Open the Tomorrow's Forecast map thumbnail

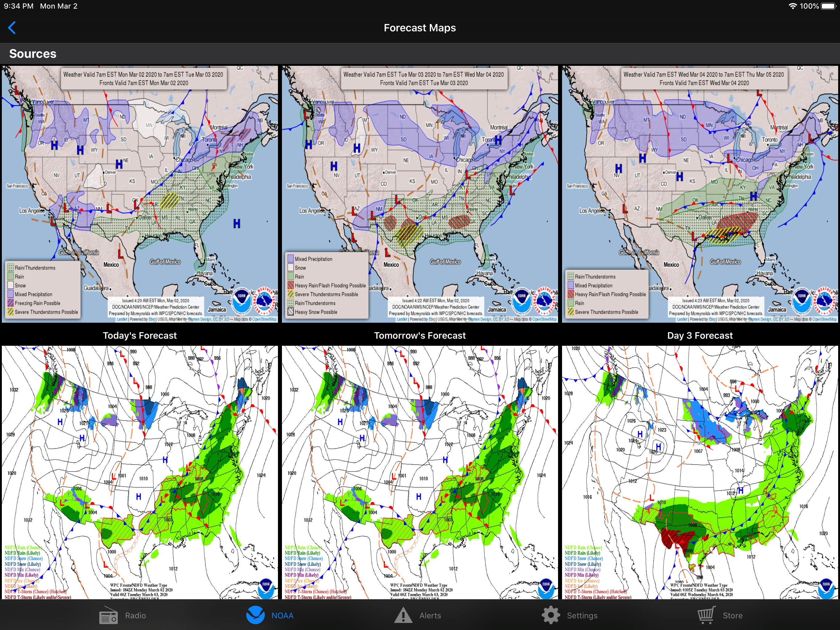(x=420, y=194)
